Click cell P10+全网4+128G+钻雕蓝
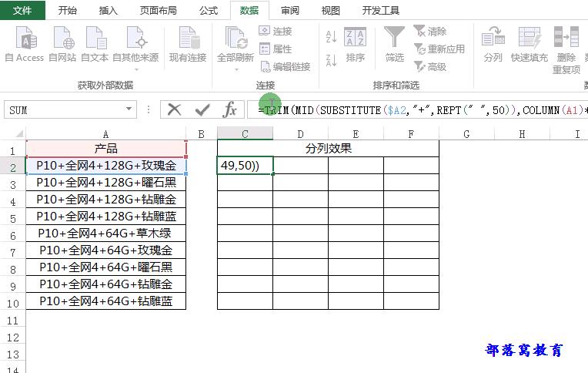588x373 pixels. point(106,217)
